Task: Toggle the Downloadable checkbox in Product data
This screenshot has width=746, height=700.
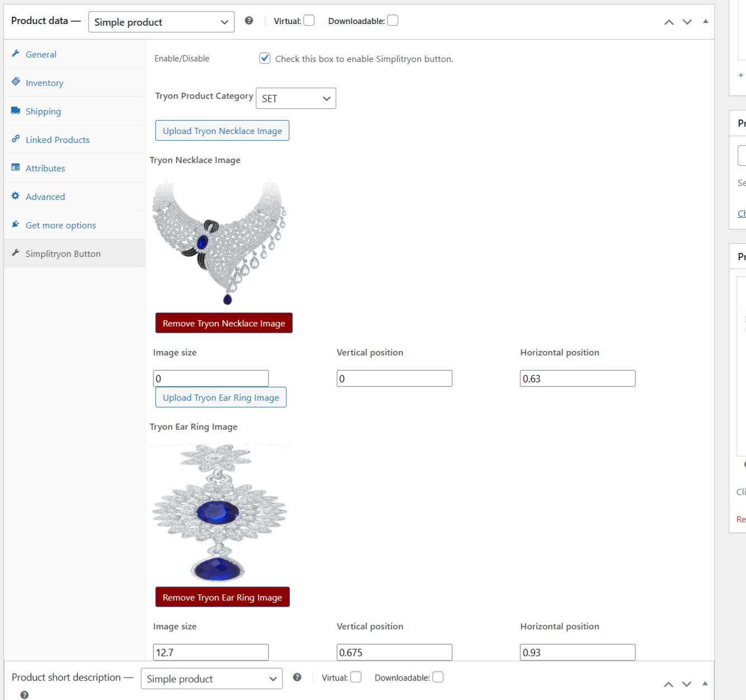Action: (x=393, y=21)
